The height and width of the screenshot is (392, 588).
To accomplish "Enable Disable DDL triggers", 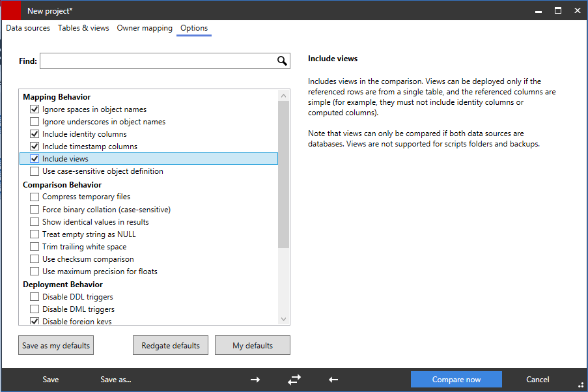I will (x=34, y=296).
